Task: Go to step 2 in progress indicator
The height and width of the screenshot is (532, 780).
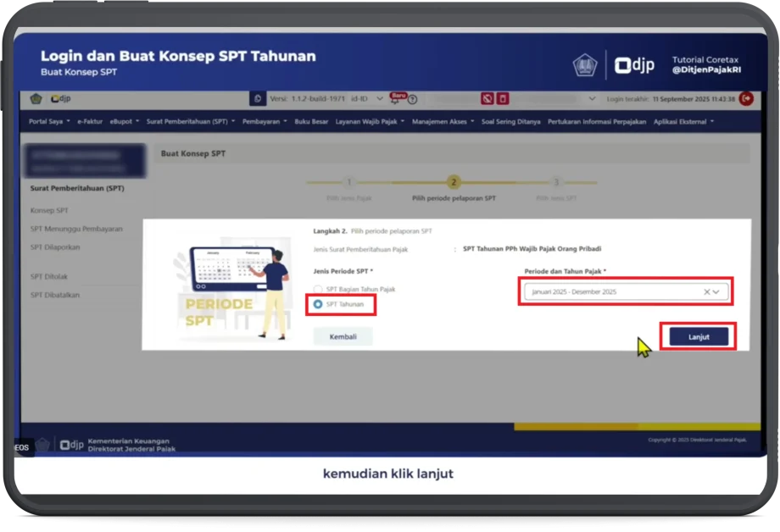Action: (454, 182)
